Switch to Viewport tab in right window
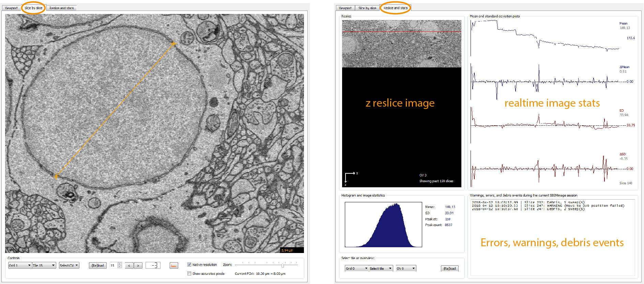The image size is (644, 284). [x=345, y=8]
